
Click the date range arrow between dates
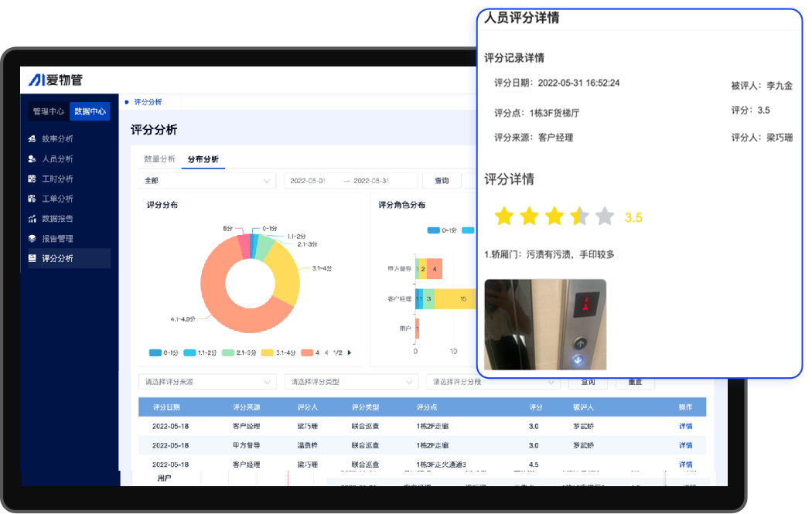(346, 181)
